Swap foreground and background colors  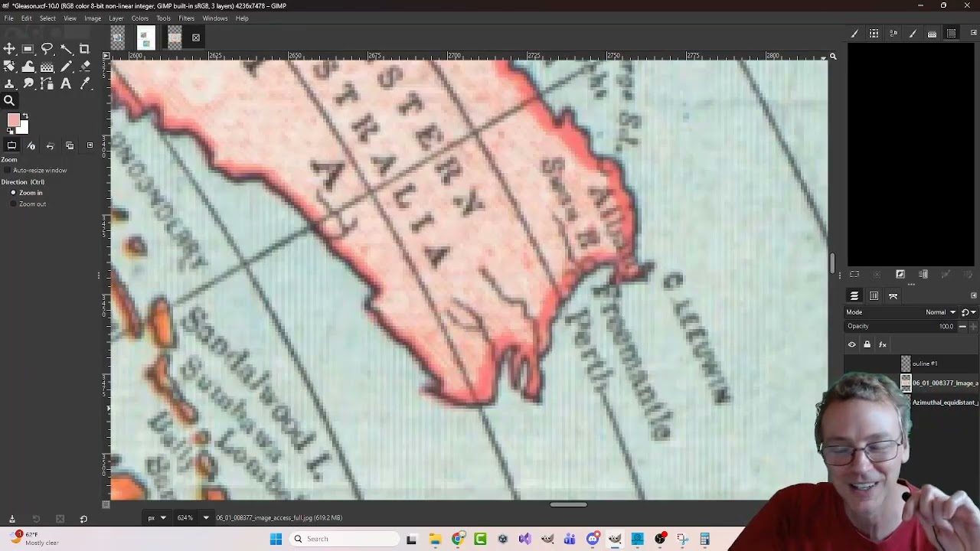pos(25,116)
